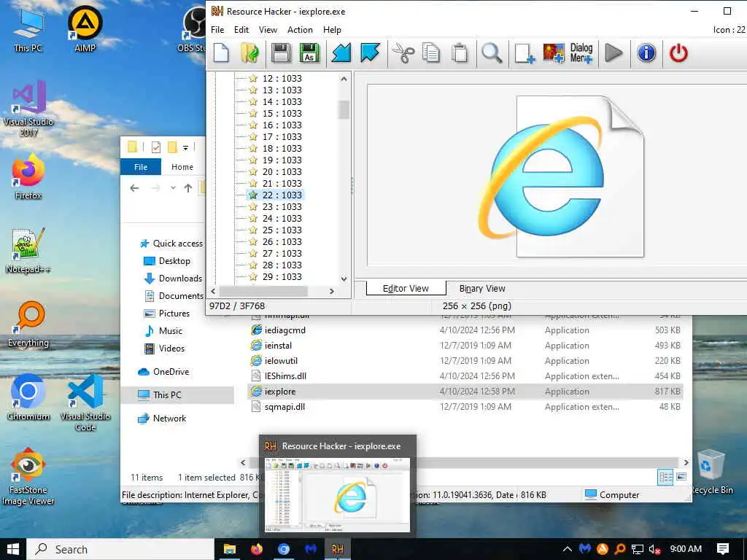The image size is (747, 560).
Task: Click the New blank file toolbar icon
Action: [x=221, y=52]
